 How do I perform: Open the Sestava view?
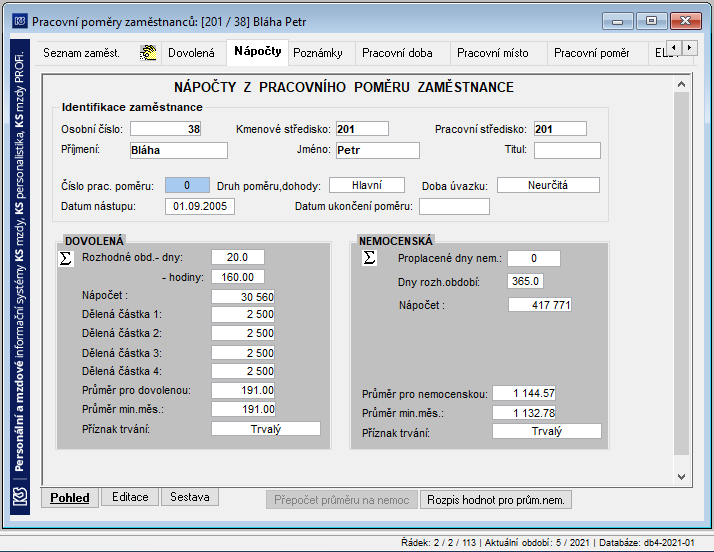click(190, 497)
